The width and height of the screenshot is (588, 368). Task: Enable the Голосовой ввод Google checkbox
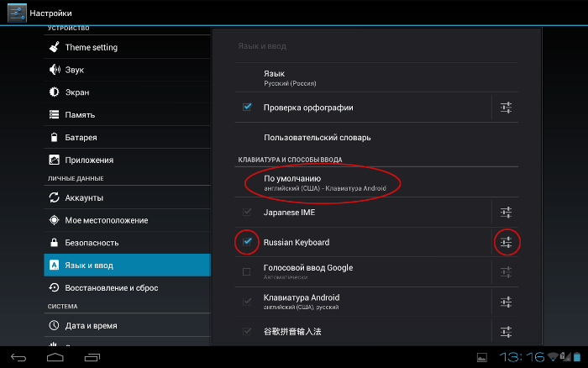point(246,271)
